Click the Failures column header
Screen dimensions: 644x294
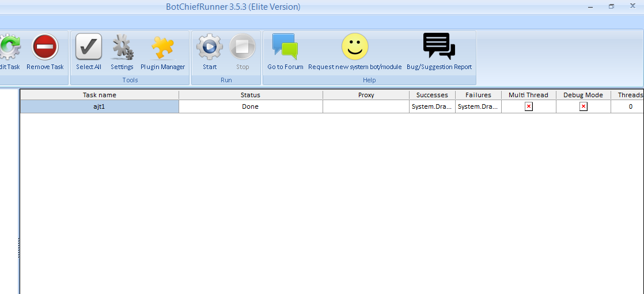(x=478, y=95)
